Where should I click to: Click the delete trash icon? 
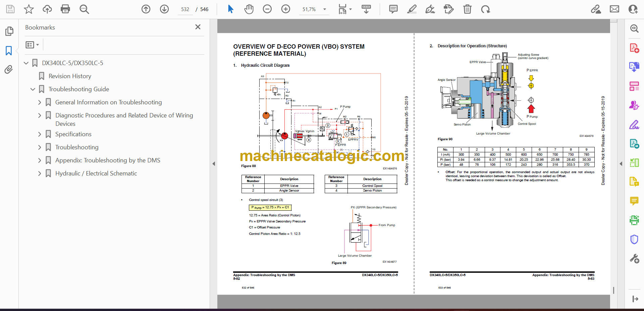click(467, 9)
